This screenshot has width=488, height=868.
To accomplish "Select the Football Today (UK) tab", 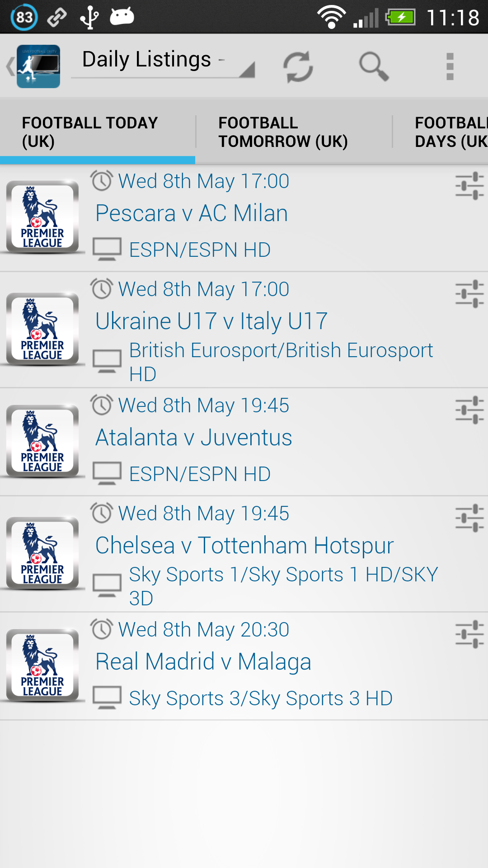I will pos(90,132).
